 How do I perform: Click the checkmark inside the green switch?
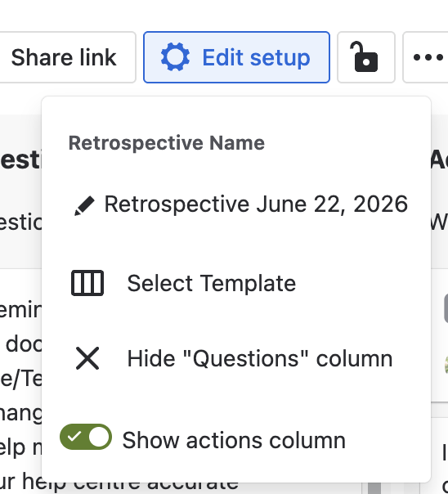(74, 437)
